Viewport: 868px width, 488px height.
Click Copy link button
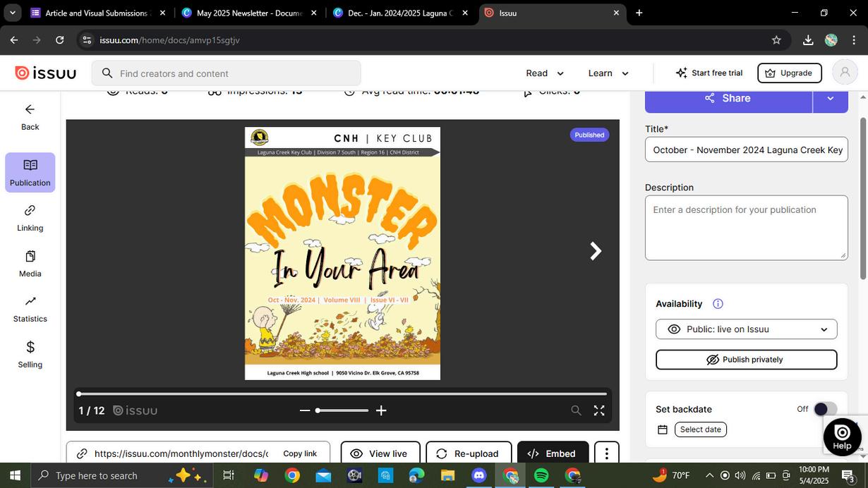click(x=300, y=453)
